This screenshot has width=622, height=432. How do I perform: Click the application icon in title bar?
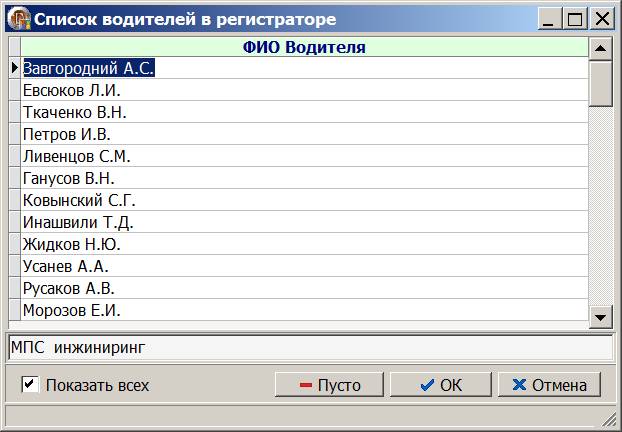[x=19, y=19]
